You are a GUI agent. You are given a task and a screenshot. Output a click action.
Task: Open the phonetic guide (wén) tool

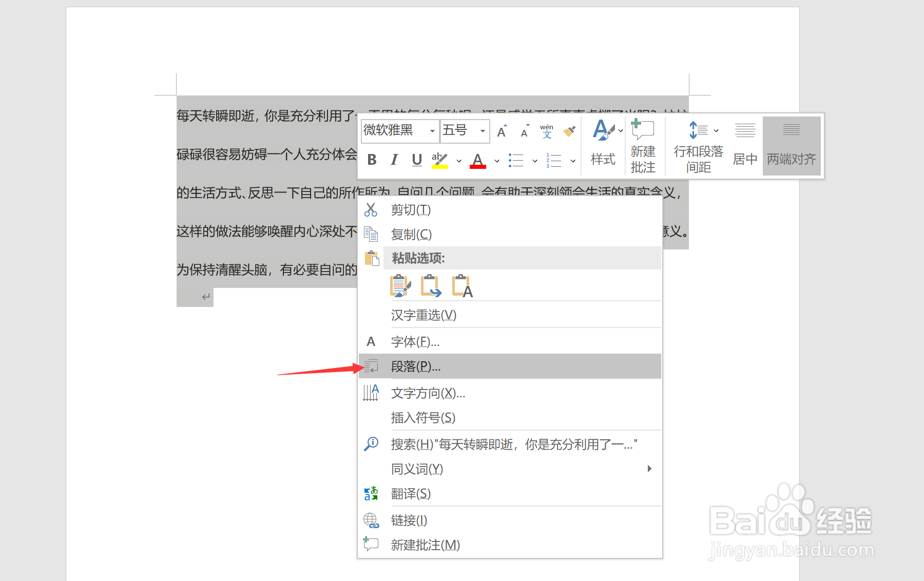coord(547,131)
